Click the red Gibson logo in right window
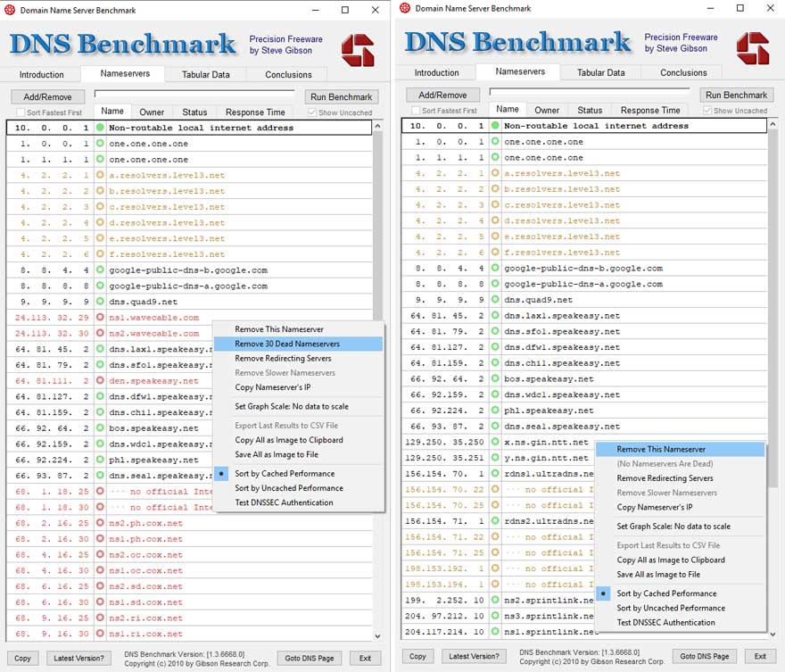785x672 pixels. (753, 48)
